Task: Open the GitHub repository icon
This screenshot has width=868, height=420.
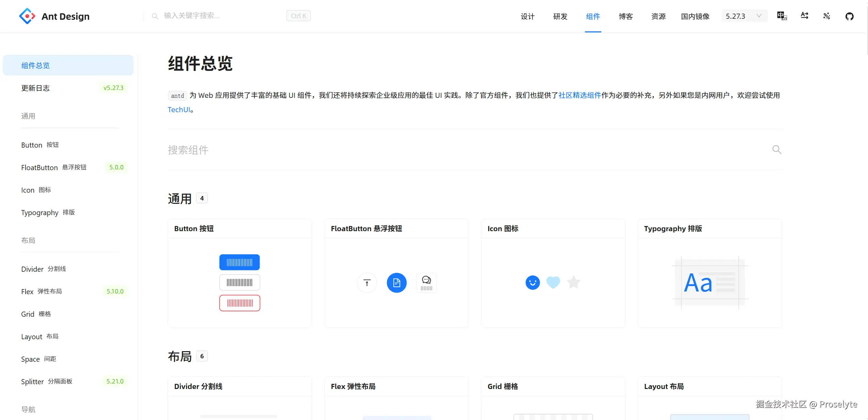Action: [850, 16]
